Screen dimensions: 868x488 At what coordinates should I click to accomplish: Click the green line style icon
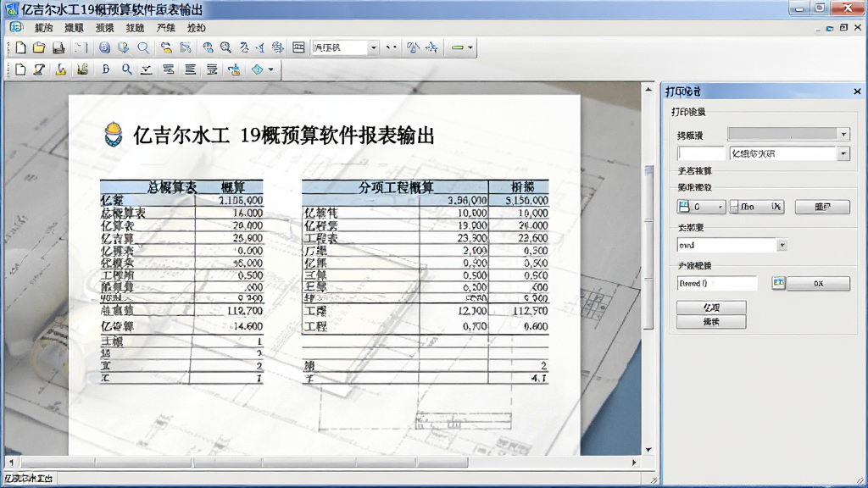[457, 47]
